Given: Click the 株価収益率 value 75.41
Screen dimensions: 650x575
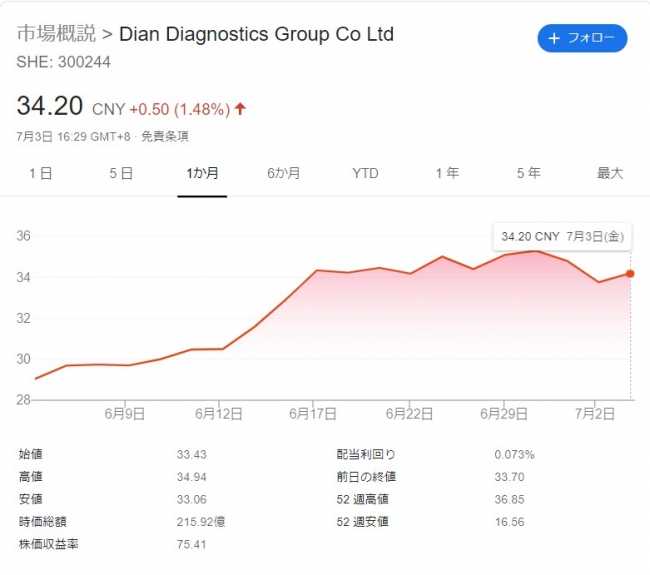Looking at the screenshot, I should (x=192, y=544).
